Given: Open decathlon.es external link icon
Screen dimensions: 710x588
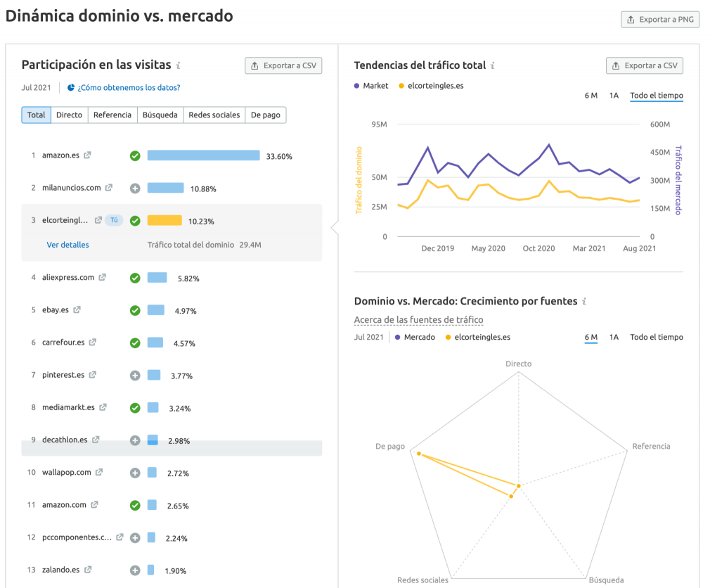Looking at the screenshot, I should tap(96, 440).
